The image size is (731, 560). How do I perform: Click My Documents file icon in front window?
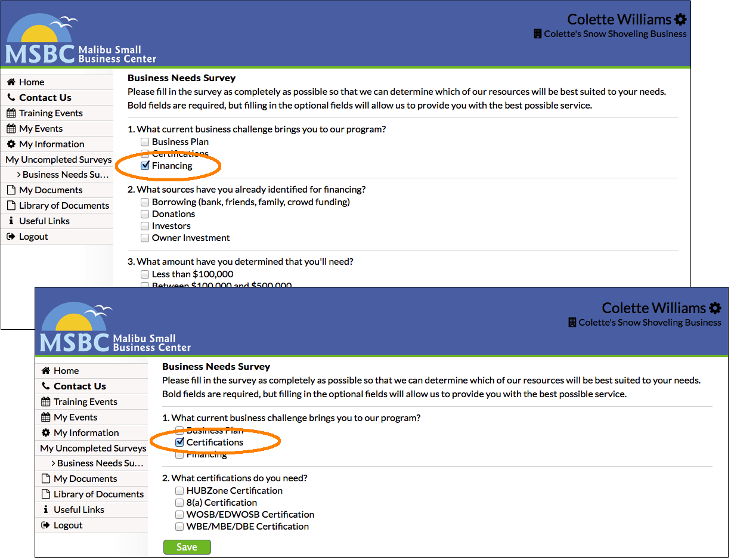[x=46, y=479]
